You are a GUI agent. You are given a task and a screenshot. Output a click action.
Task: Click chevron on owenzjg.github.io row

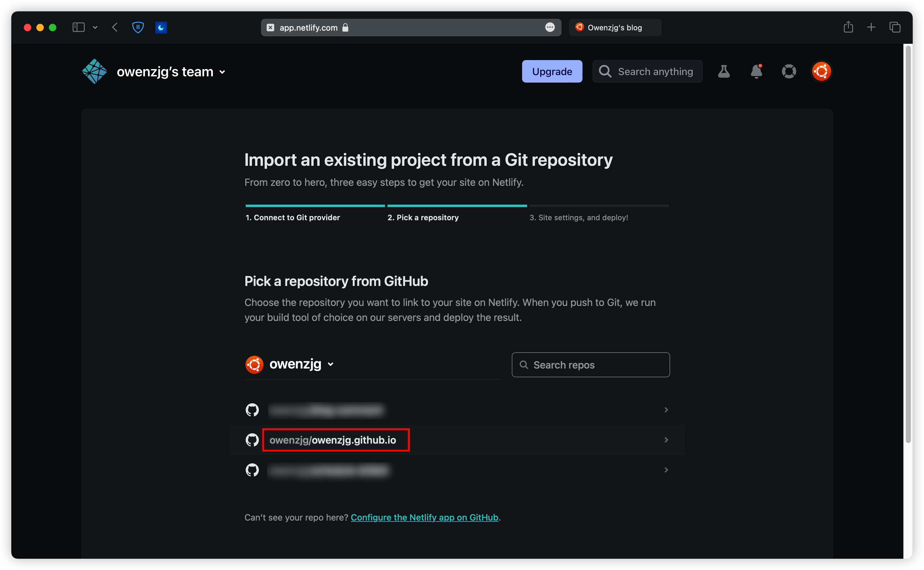point(666,440)
